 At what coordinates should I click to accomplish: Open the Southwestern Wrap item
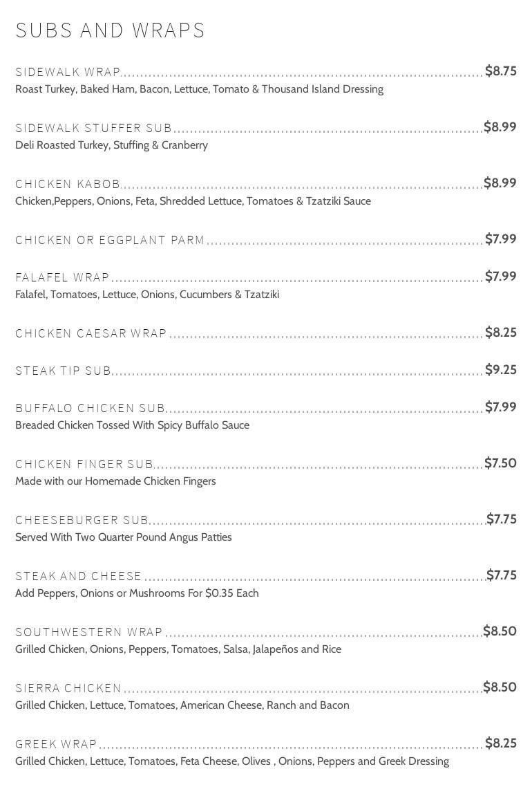pyautogui.click(x=89, y=632)
